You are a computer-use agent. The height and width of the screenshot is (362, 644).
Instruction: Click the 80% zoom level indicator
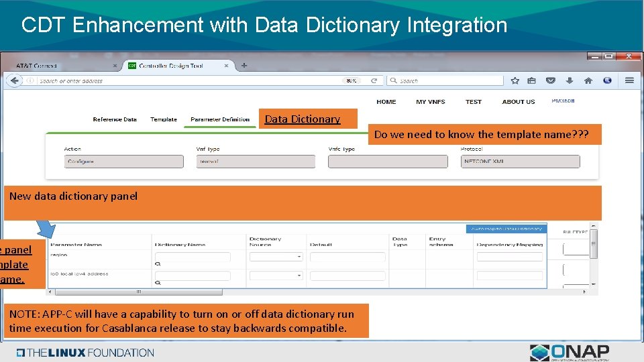point(351,81)
